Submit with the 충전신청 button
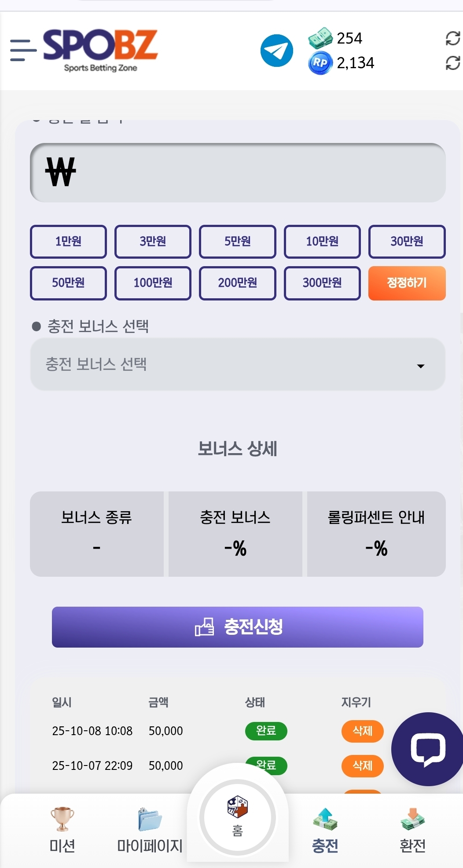This screenshot has width=463, height=868. tap(238, 627)
